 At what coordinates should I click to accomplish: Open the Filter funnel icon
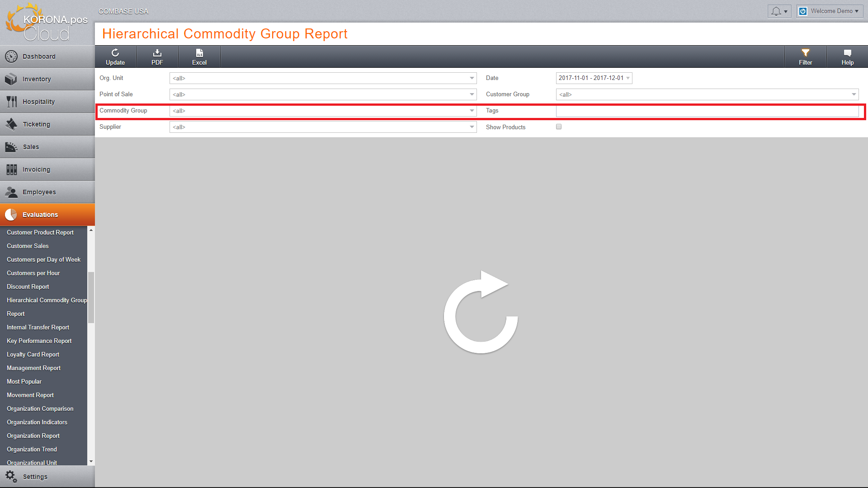(x=806, y=53)
